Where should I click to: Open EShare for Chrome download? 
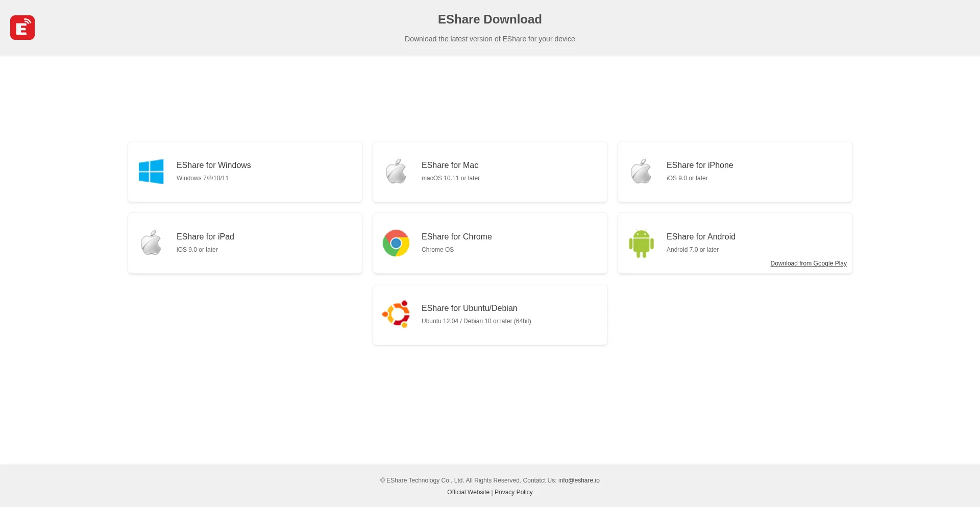(x=490, y=243)
